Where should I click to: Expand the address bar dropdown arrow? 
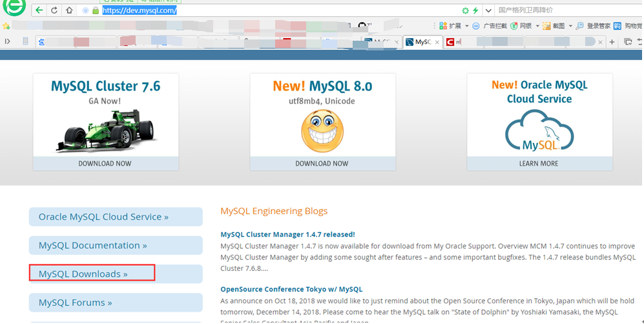488,10
